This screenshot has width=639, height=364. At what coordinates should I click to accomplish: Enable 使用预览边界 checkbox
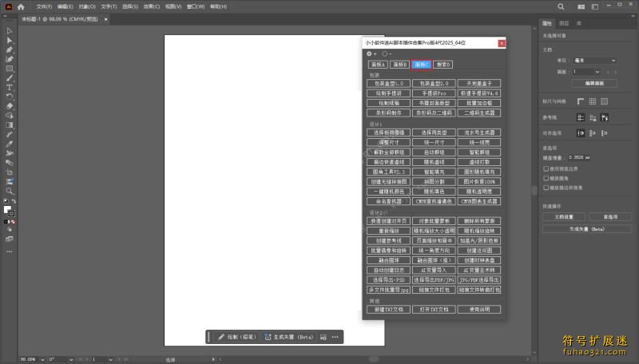pos(546,168)
